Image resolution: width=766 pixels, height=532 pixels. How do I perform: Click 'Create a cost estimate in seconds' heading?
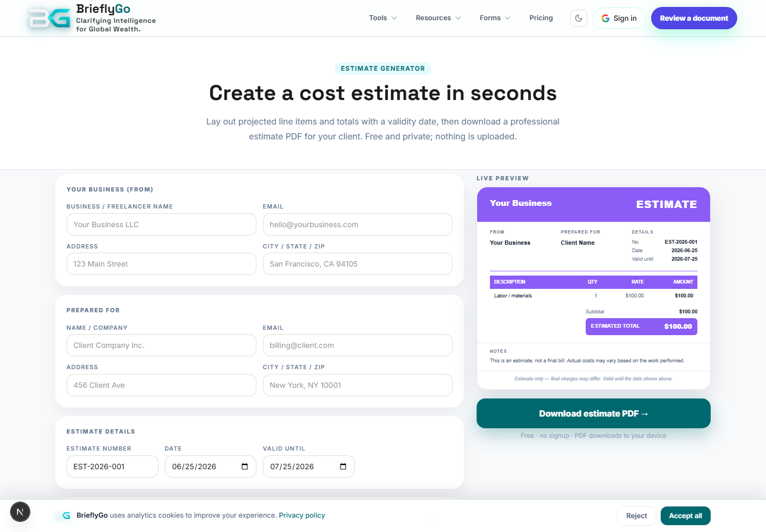(x=383, y=93)
